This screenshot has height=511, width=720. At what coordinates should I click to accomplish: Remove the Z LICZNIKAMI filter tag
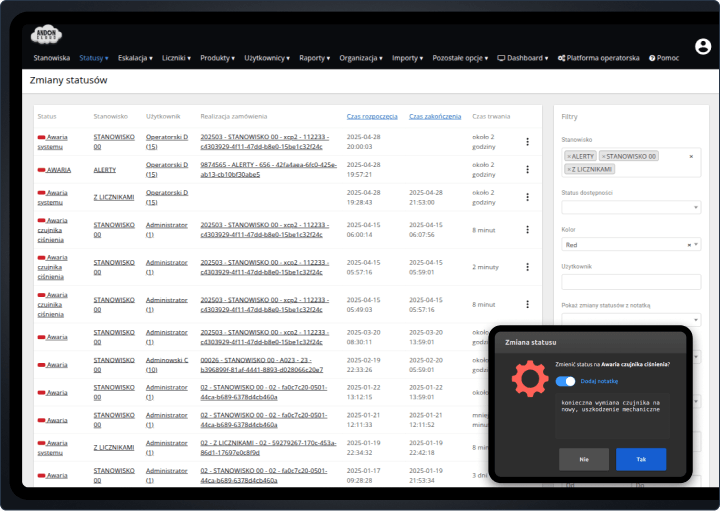click(x=569, y=169)
